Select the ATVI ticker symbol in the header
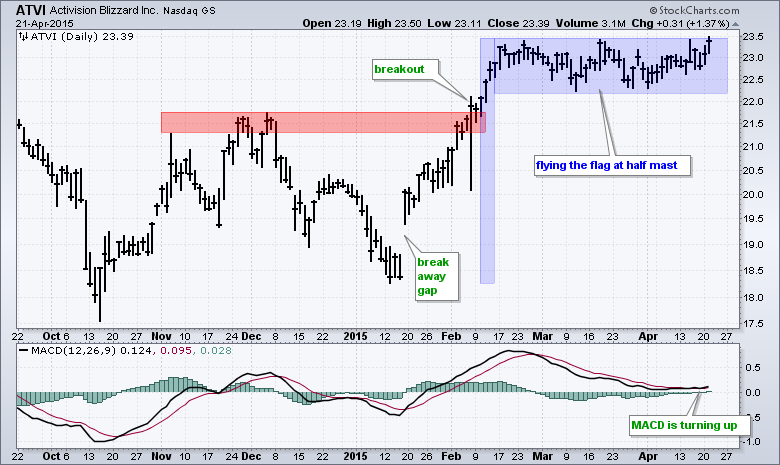This screenshot has width=780, height=465. click(x=31, y=10)
